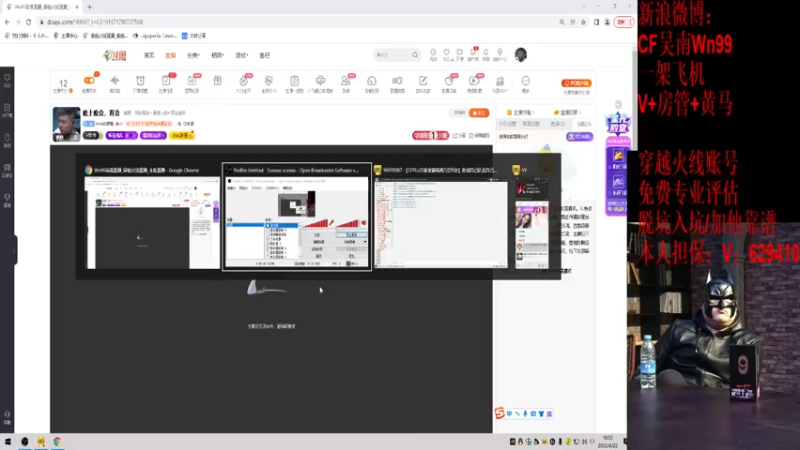The image size is (800, 450).
Task: Click the two-people icon in streamer toolbar
Action: coord(346,81)
